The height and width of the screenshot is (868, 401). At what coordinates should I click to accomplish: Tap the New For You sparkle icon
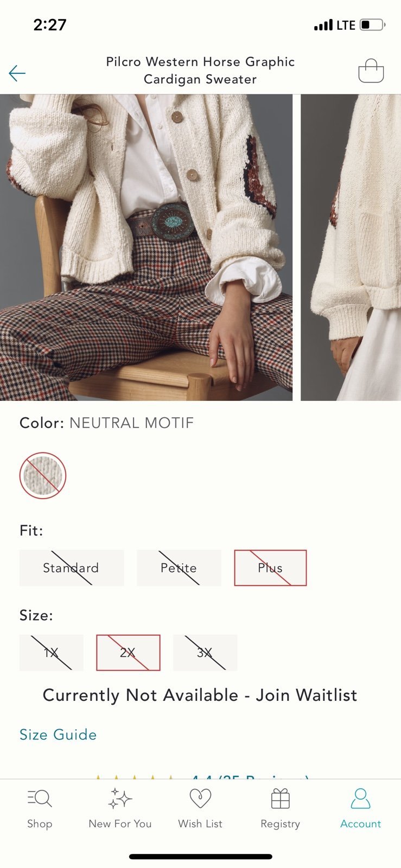tap(120, 799)
